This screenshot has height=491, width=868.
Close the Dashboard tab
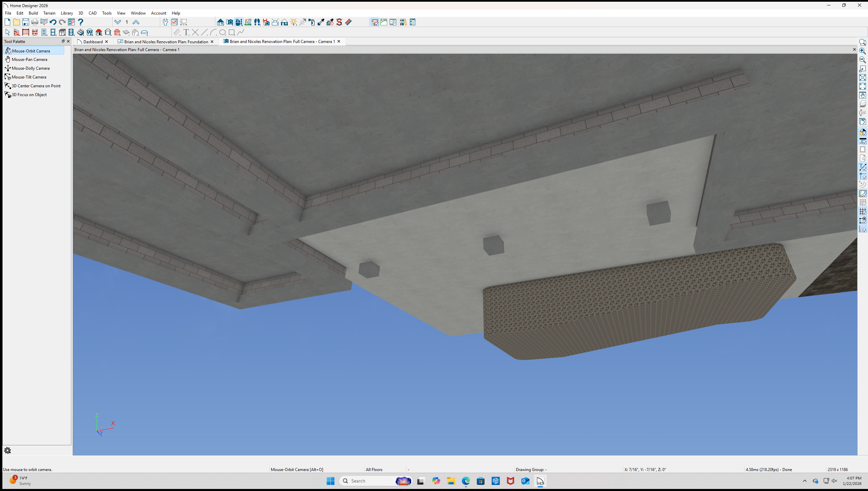click(x=107, y=42)
